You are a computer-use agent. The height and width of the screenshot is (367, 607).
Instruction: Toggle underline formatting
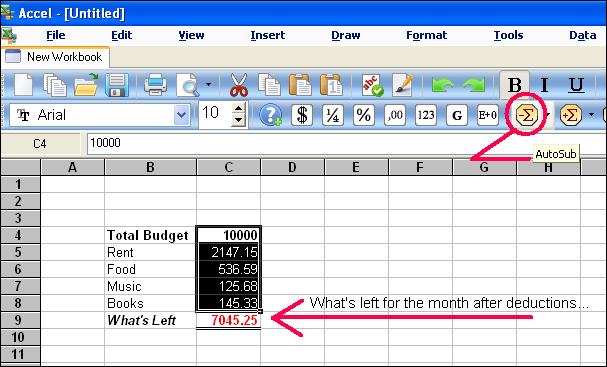(x=576, y=84)
